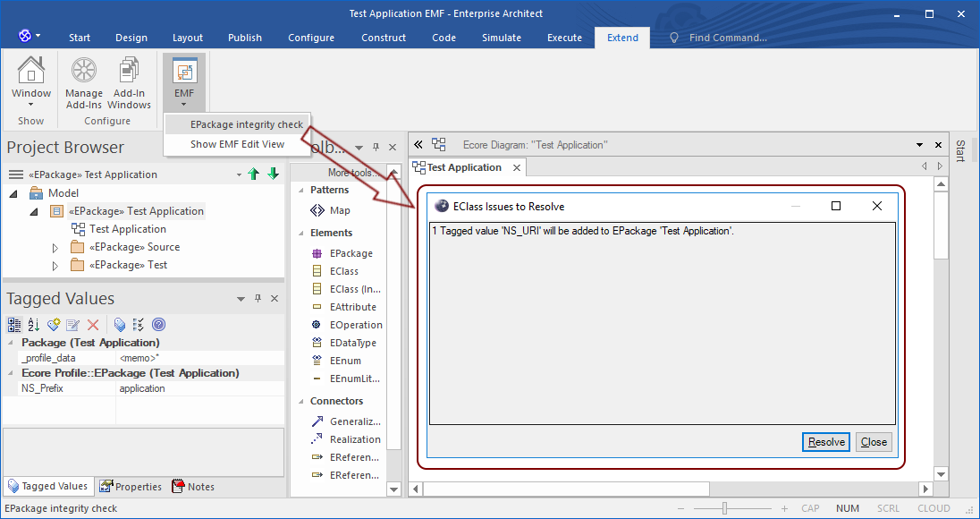Open the Start sidebar tab
This screenshot has width=980, height=519.
click(960, 151)
